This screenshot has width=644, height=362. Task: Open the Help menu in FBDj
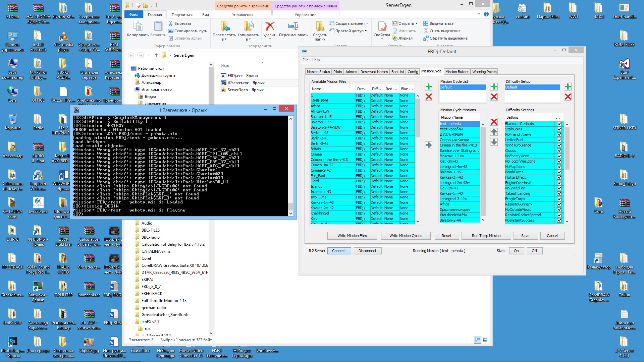(x=316, y=60)
